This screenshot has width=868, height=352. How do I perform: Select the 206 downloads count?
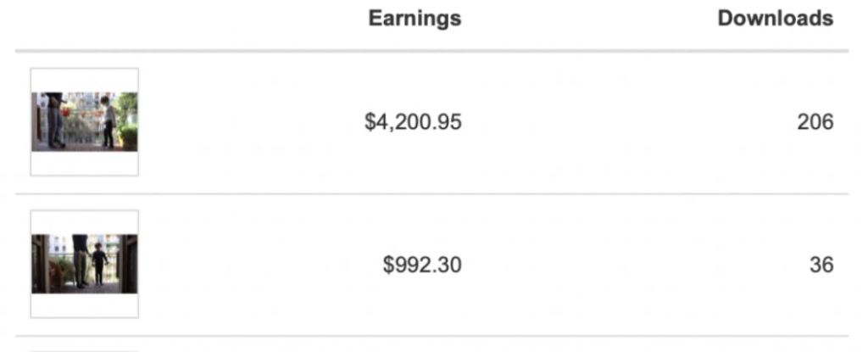815,122
